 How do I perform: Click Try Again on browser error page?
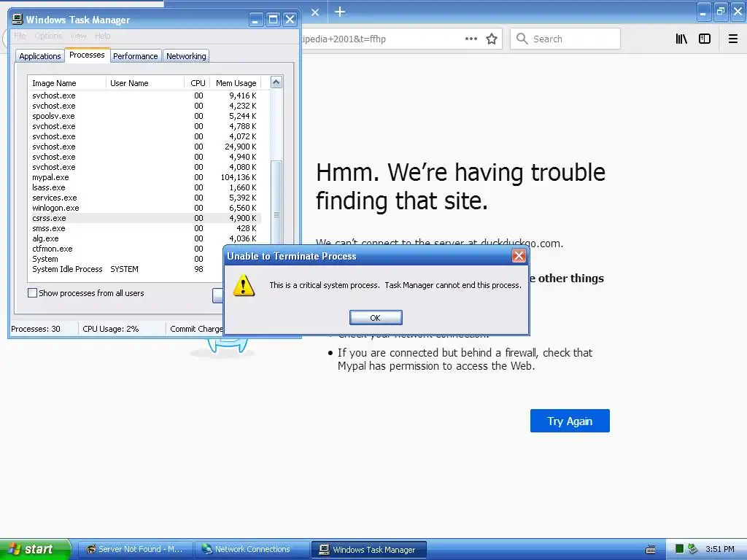pyautogui.click(x=570, y=421)
